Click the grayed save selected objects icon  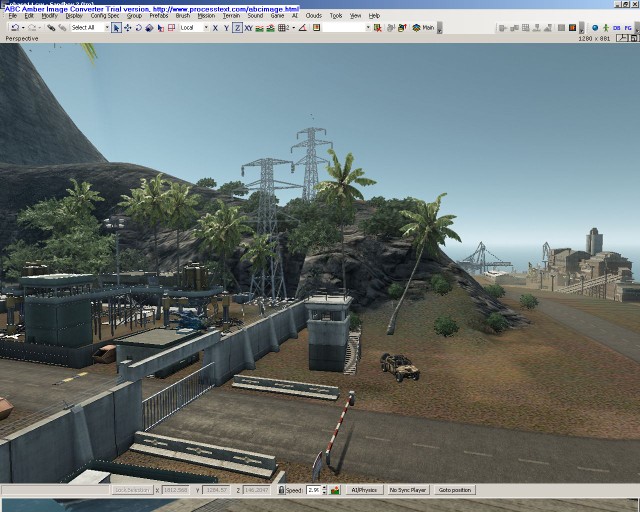point(391,28)
